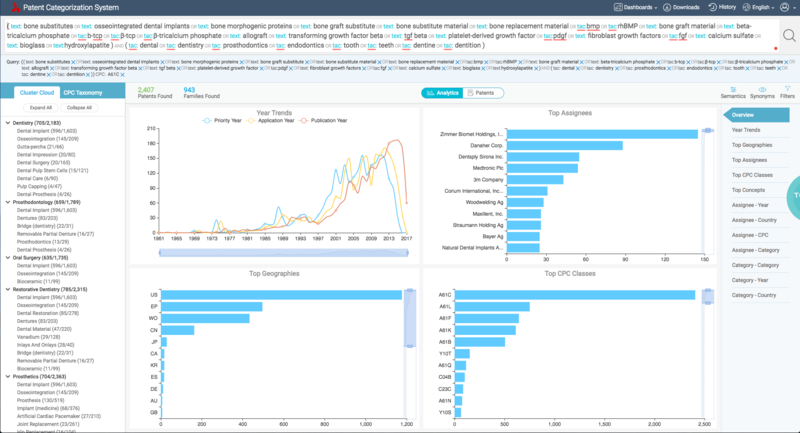800x433 pixels.
Task: Collapse the Dentistry cluster group
Action: point(8,122)
